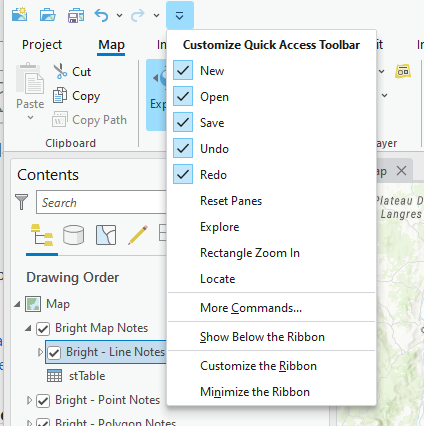424x426 pixels.
Task: Click the Open Project icon in quick access toolbar
Action: click(x=48, y=15)
